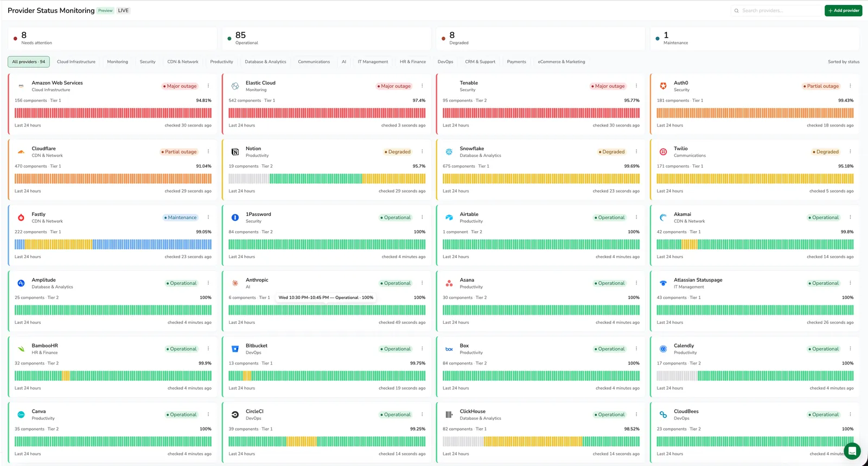Screen dimensions: 868x466
Task: Click the Airtable logo icon
Action: click(449, 218)
